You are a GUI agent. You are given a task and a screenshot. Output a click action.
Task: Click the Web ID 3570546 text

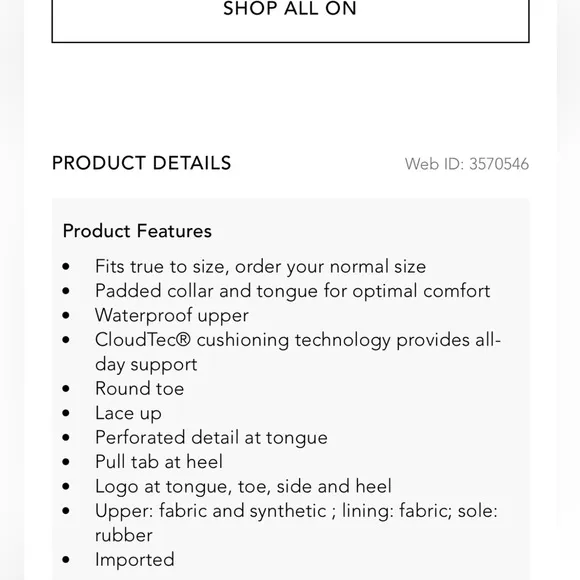click(467, 164)
